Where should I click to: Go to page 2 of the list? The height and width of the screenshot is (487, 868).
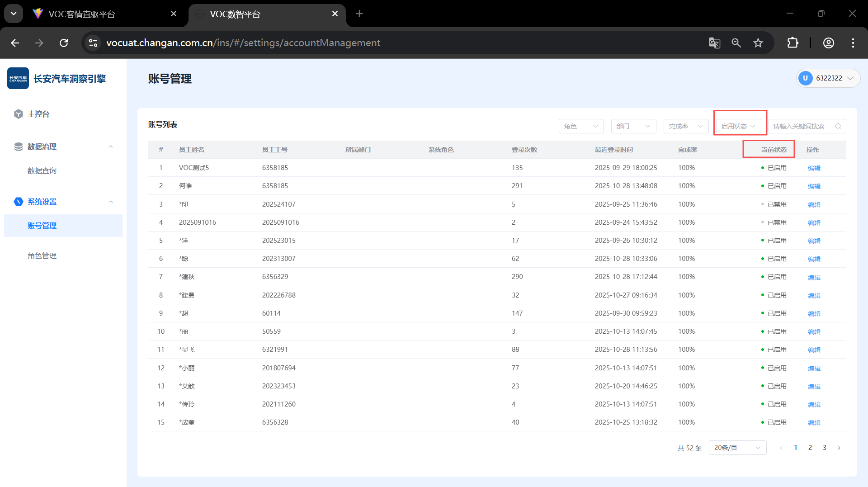click(x=810, y=448)
